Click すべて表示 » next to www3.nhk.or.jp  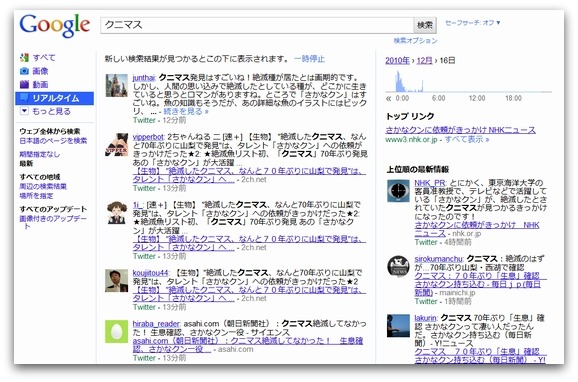tap(467, 139)
